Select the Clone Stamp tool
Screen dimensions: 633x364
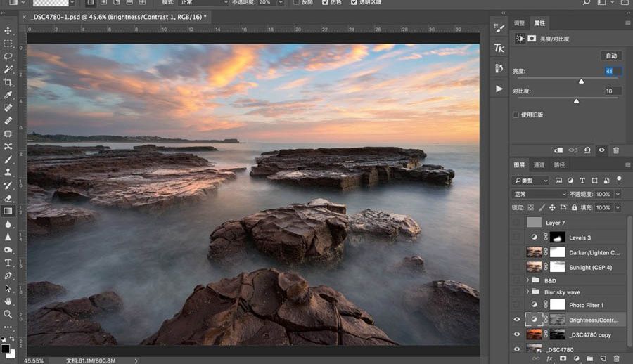pyautogui.click(x=8, y=172)
